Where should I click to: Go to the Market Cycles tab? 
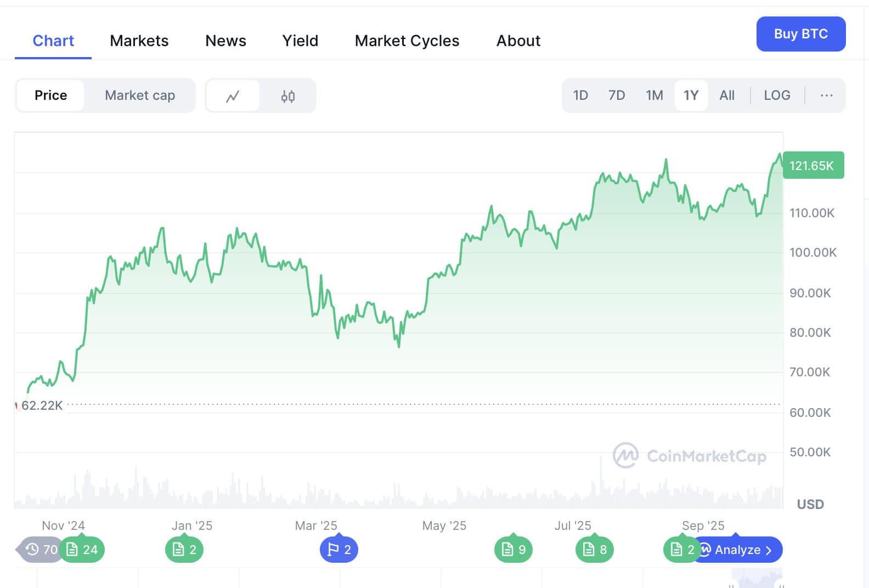407,41
